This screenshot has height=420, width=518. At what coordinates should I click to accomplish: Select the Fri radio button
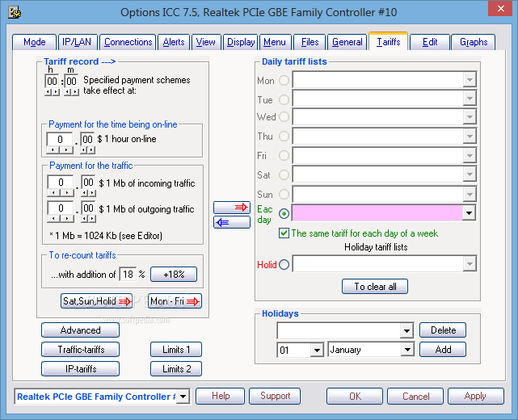[284, 155]
